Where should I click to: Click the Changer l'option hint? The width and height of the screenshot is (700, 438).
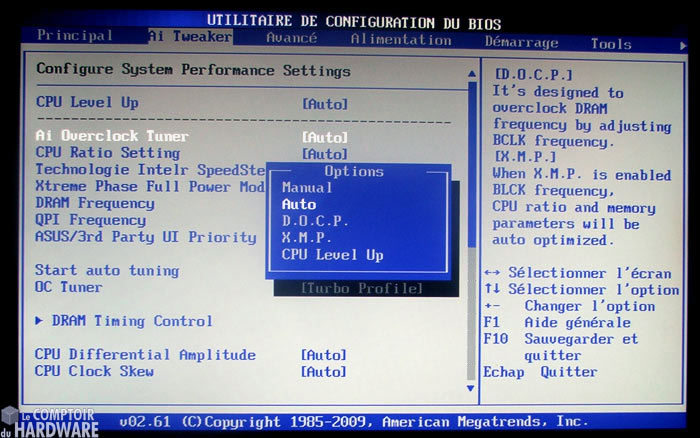coord(570,306)
